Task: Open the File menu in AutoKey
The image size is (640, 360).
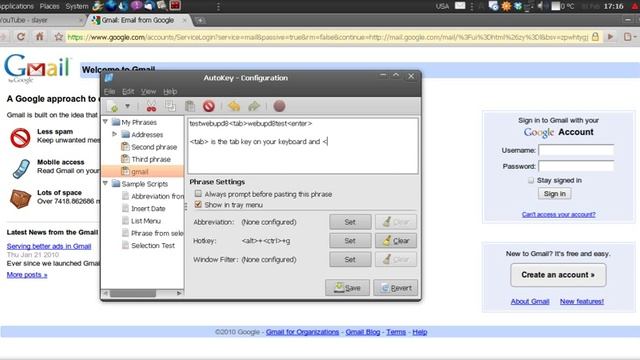Action: click(109, 91)
